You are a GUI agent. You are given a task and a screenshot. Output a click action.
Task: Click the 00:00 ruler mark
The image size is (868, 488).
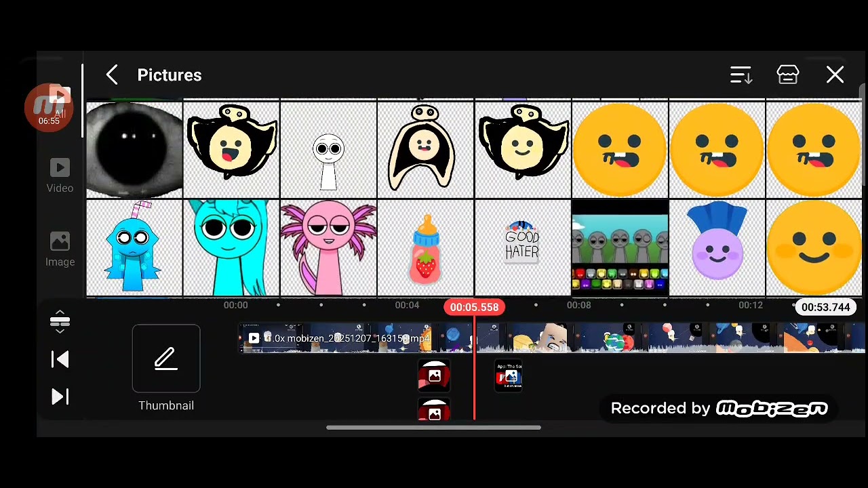(235, 305)
